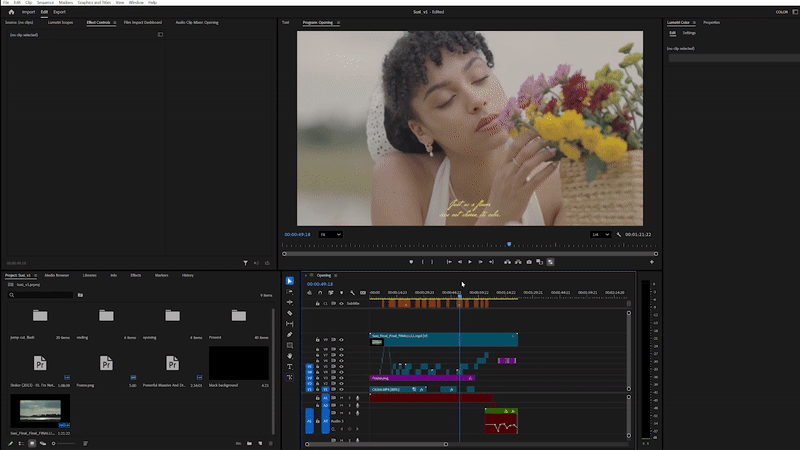Open the playback resolution 1/4 dropdown

(598, 234)
